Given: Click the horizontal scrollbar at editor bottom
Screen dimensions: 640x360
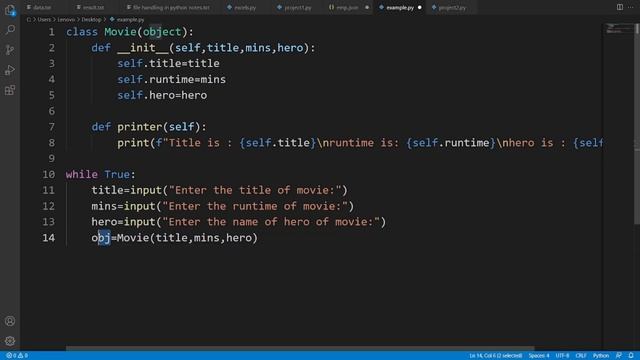Looking at the screenshot, I should point(300,348).
